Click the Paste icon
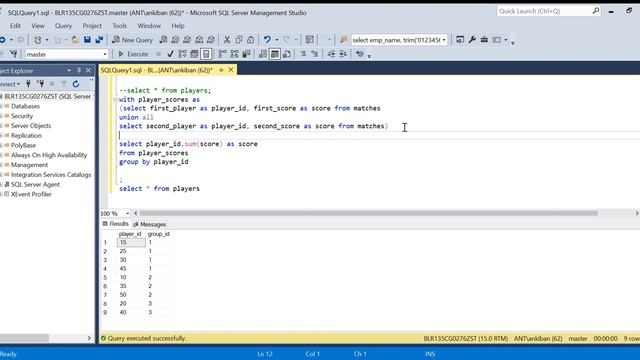The height and width of the screenshot is (360, 640). tap(251, 40)
